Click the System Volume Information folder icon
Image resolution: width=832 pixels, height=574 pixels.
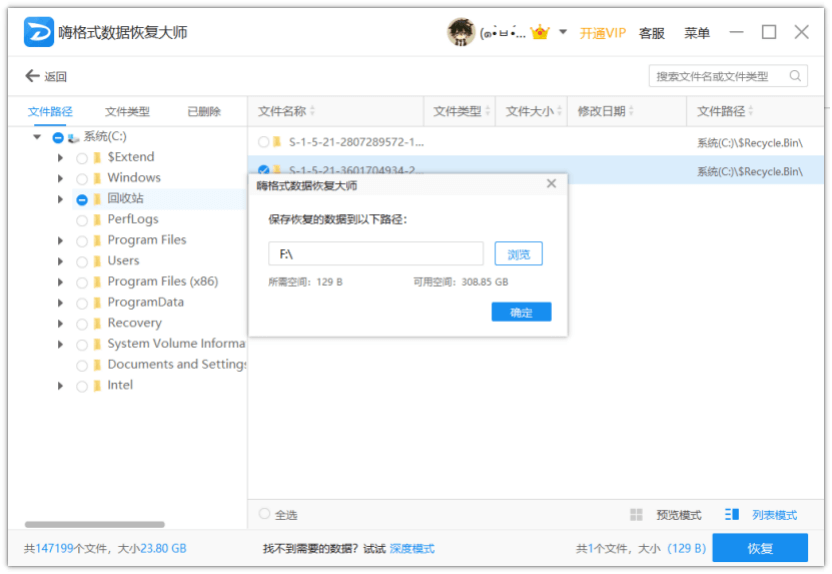coord(97,344)
